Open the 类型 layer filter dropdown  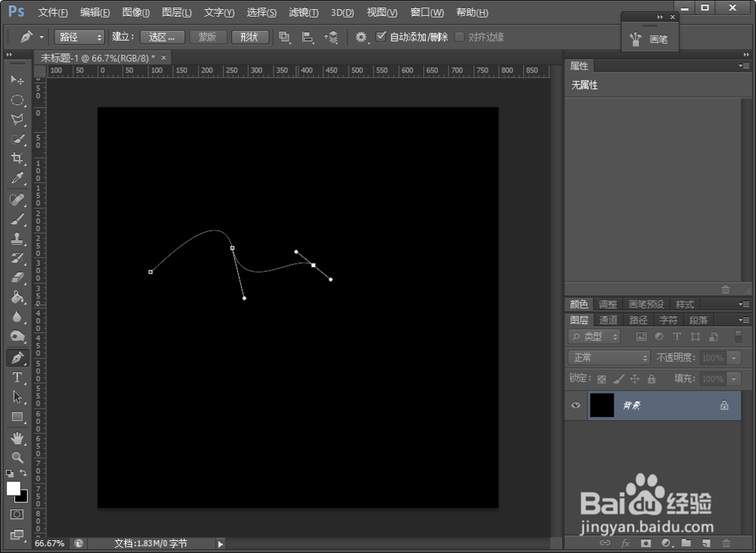pos(594,337)
